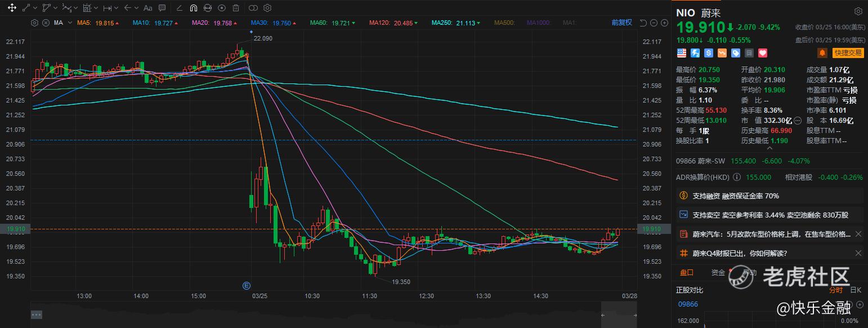
Task: Delete drawings with the trash icon
Action: [235, 8]
